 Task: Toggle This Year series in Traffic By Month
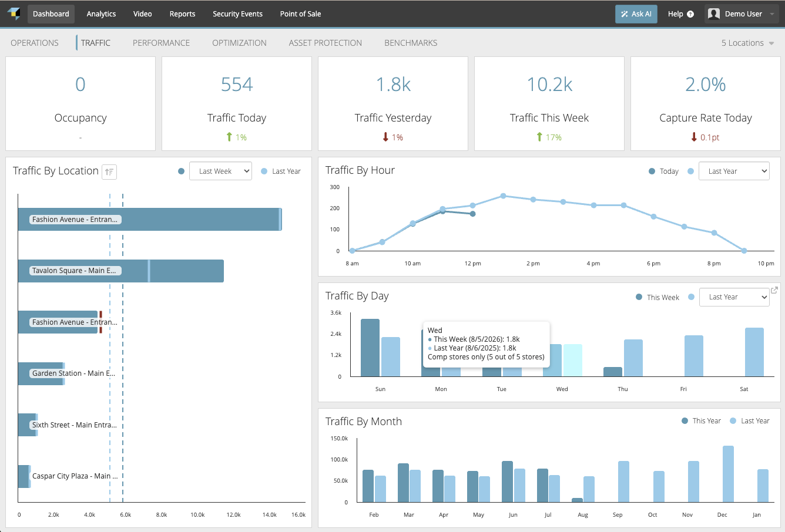[701, 421]
